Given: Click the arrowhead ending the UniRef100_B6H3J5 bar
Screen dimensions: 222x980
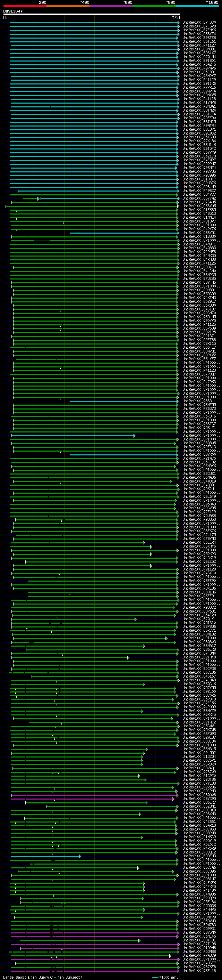Looking at the screenshot, I should [x=146, y=749].
